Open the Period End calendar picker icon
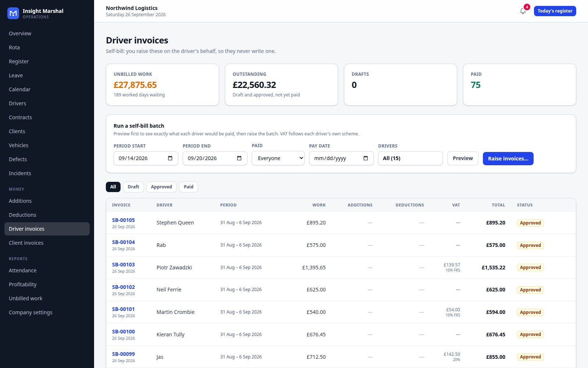The image size is (588, 368). (x=239, y=158)
